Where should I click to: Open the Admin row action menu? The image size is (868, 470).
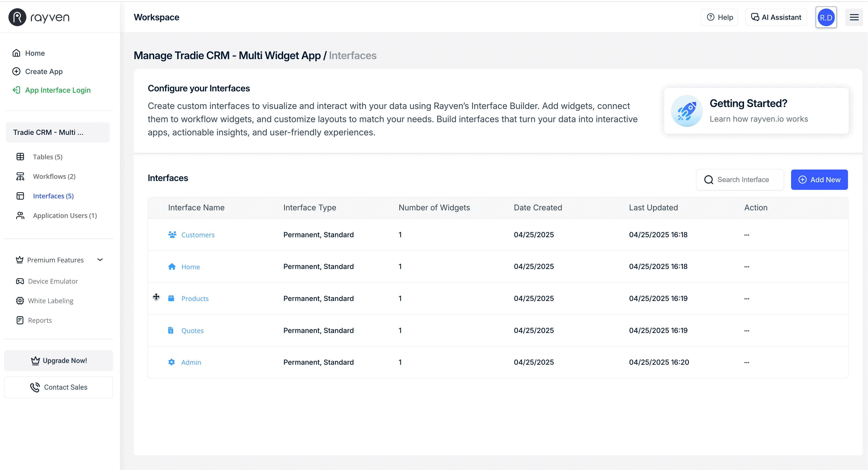pos(747,362)
